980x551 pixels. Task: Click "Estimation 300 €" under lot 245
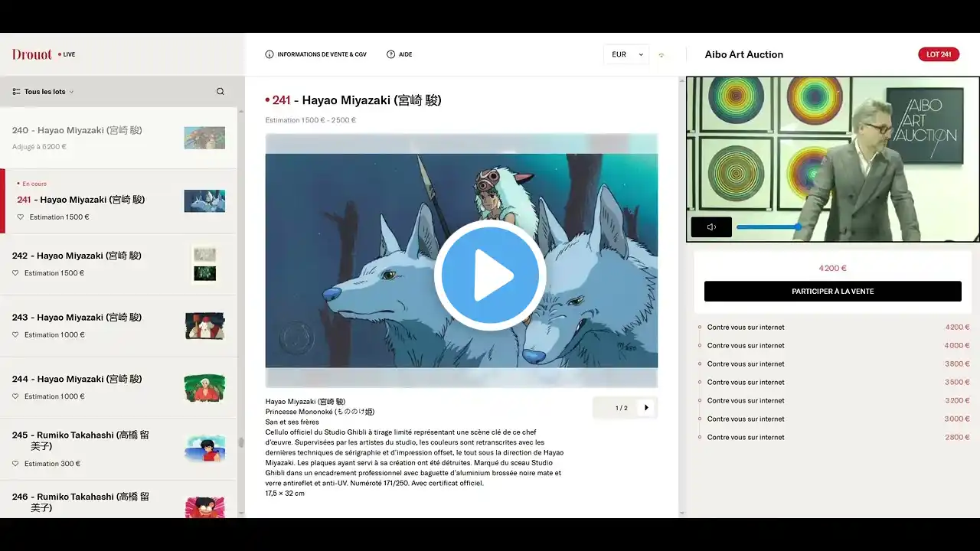point(52,464)
